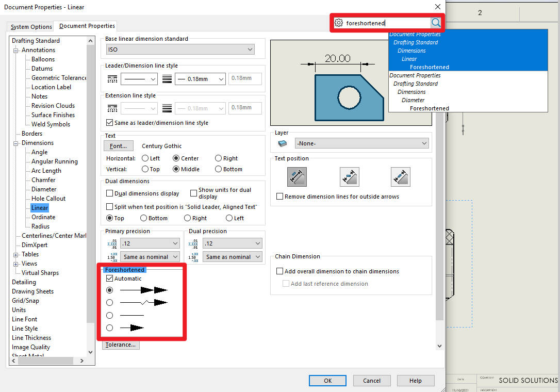Enable Dual dimensions display
The height and width of the screenshot is (392, 560).
click(x=109, y=193)
